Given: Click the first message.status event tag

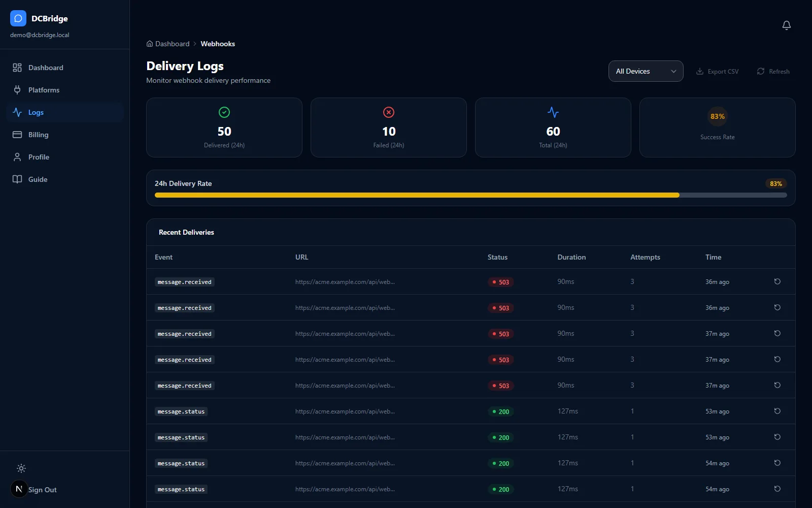Looking at the screenshot, I should 181,411.
